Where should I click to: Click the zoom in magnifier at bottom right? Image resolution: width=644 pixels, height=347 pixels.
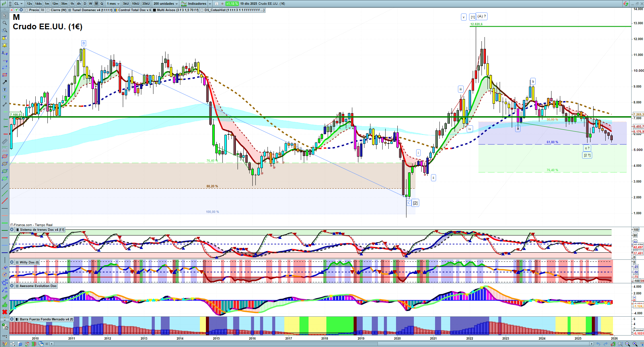(635, 344)
